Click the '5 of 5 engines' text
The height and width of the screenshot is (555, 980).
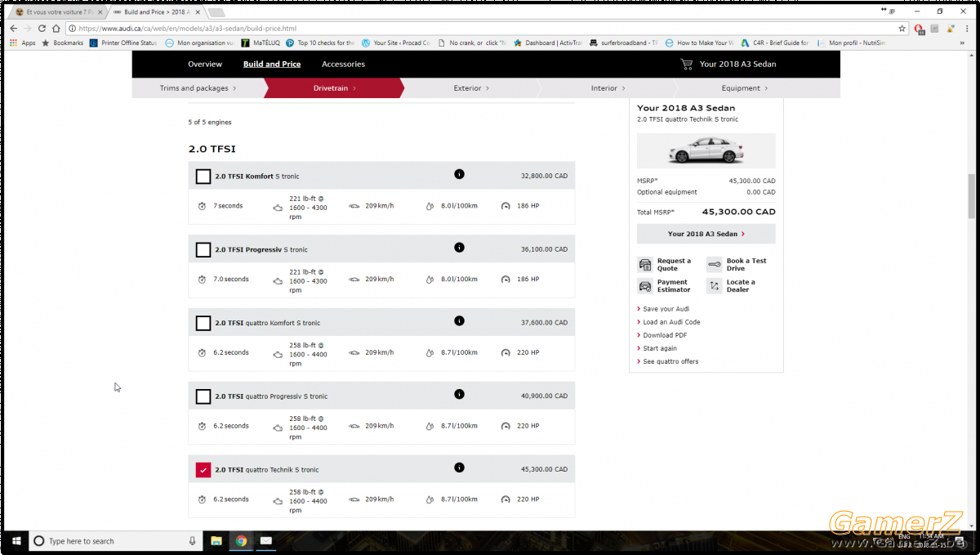[210, 123]
